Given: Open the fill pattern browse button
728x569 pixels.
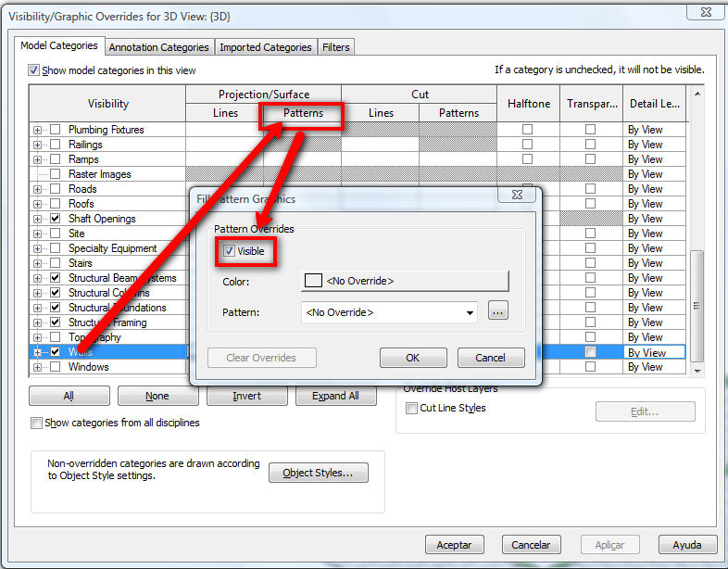Looking at the screenshot, I should 497,311.
